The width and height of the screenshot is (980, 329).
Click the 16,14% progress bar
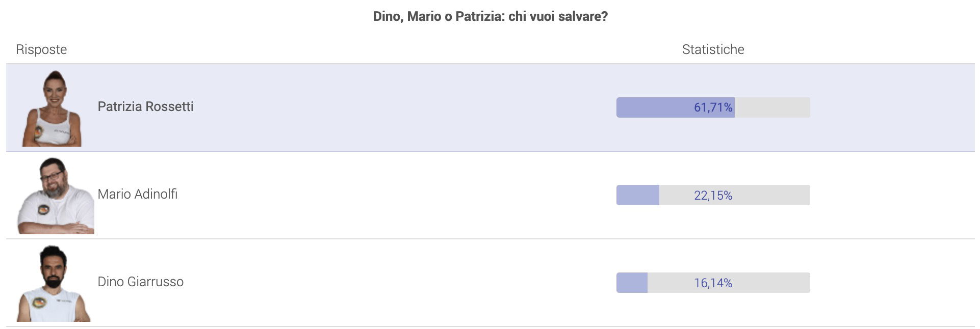pyautogui.click(x=713, y=283)
